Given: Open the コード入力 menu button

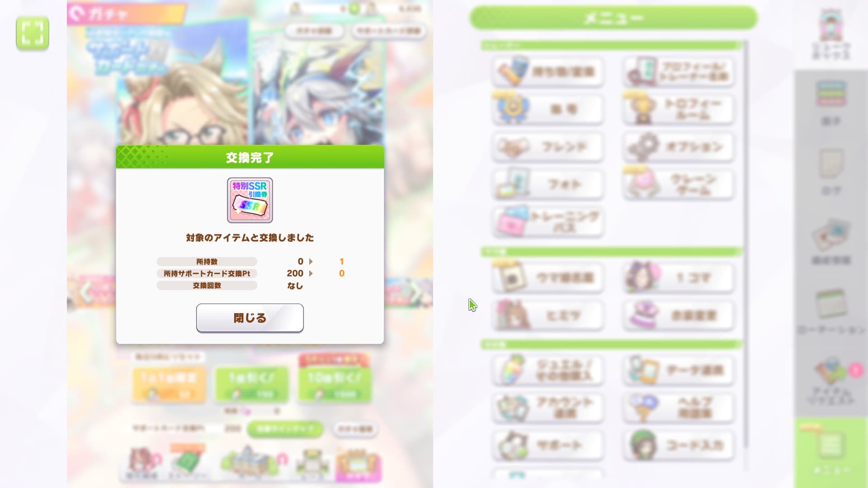Looking at the screenshot, I should (x=678, y=445).
